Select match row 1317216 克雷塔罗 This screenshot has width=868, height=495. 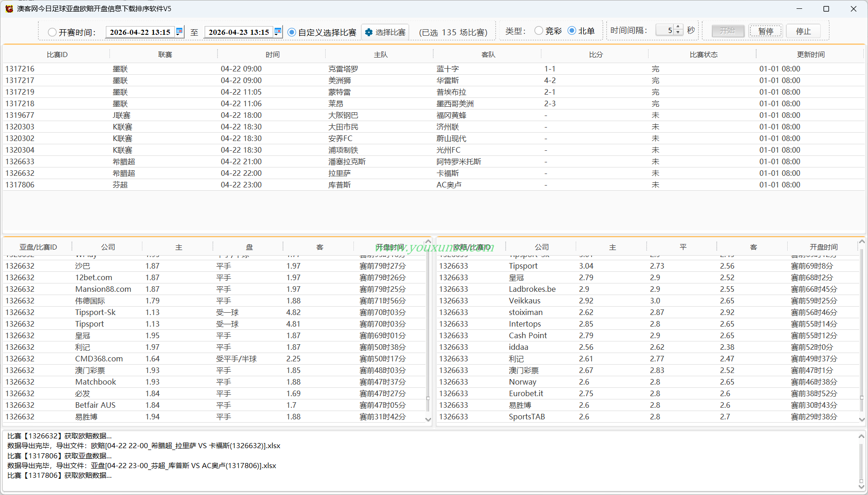[x=434, y=69]
